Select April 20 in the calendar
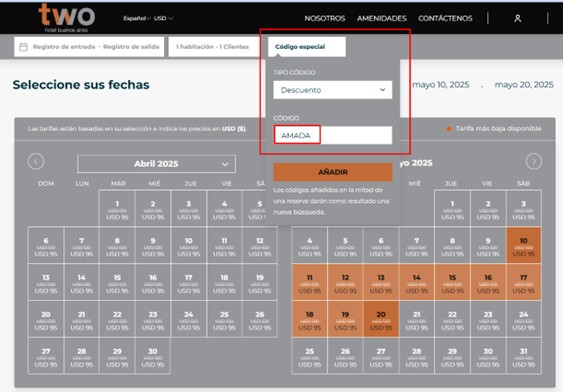563x392 pixels. [46, 319]
